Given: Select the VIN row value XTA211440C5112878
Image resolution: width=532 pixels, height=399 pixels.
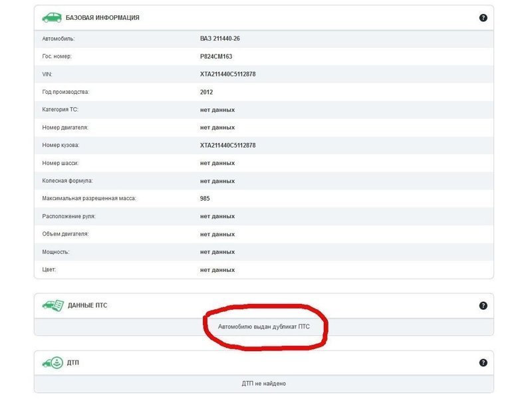Looking at the screenshot, I should pos(227,74).
